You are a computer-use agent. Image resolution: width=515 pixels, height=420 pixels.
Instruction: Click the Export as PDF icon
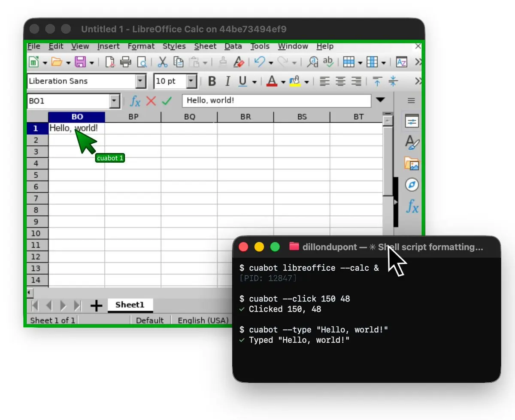(x=110, y=62)
